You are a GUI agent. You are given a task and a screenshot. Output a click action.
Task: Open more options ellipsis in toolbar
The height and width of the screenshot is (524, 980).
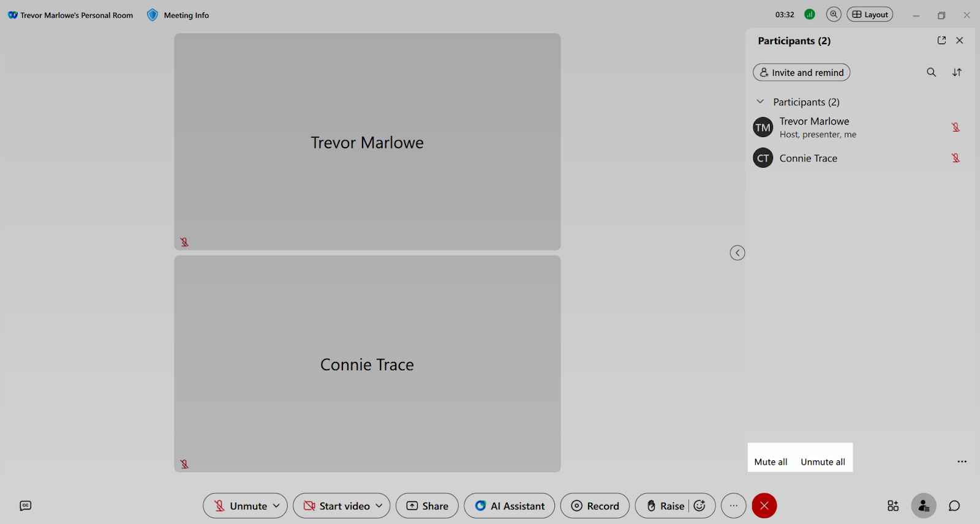734,506
